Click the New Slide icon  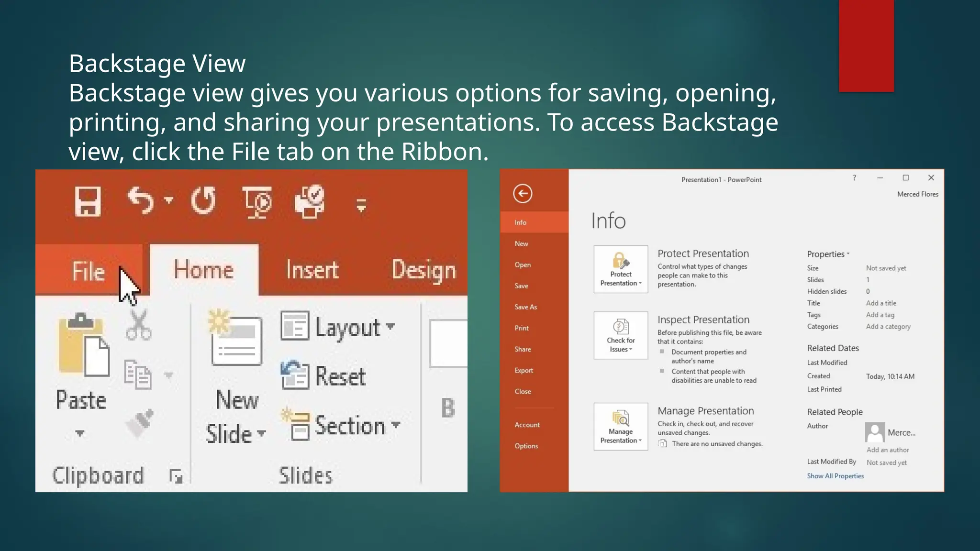coord(235,338)
